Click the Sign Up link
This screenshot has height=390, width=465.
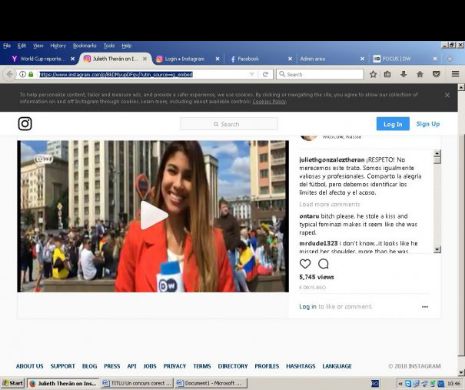tap(428, 124)
